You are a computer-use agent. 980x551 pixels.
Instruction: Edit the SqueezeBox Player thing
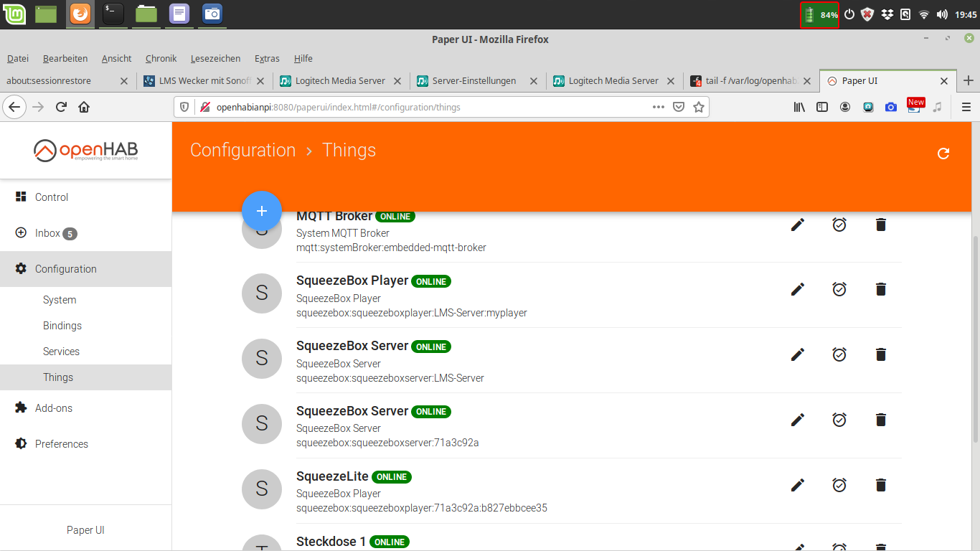(x=797, y=289)
